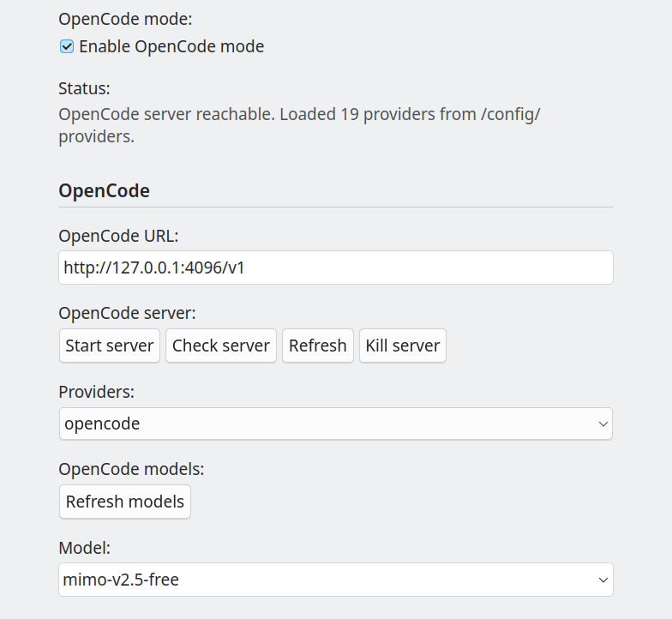
Task: Click the OpenCode section heading
Action: pyautogui.click(x=105, y=190)
